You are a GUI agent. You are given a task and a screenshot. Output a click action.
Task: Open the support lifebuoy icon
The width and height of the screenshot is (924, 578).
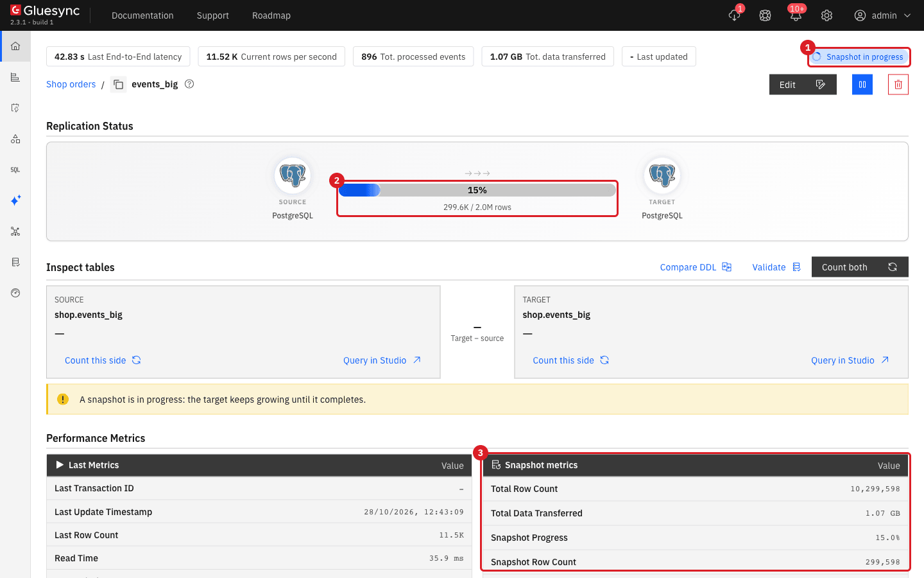coord(765,15)
